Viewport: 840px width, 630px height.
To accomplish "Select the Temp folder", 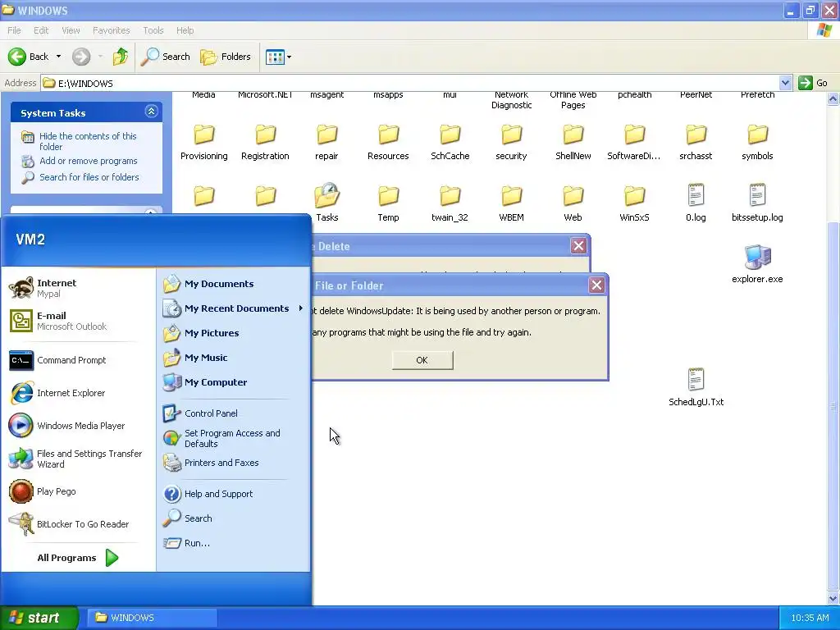I will (x=388, y=203).
